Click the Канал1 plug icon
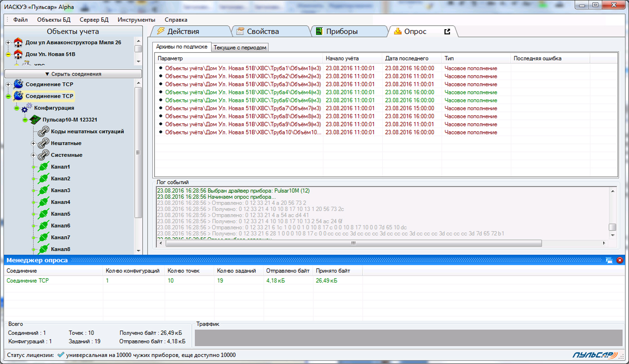The image size is (629, 364). (44, 167)
